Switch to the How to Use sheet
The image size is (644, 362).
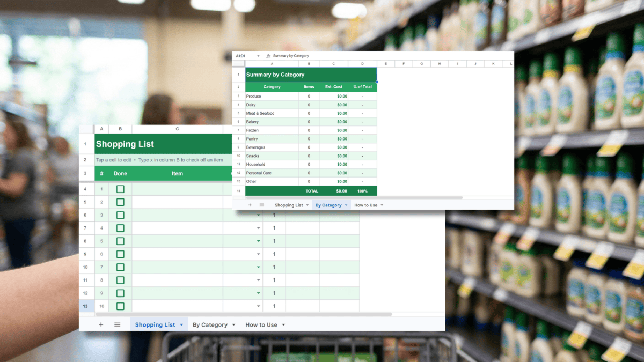coord(261,324)
